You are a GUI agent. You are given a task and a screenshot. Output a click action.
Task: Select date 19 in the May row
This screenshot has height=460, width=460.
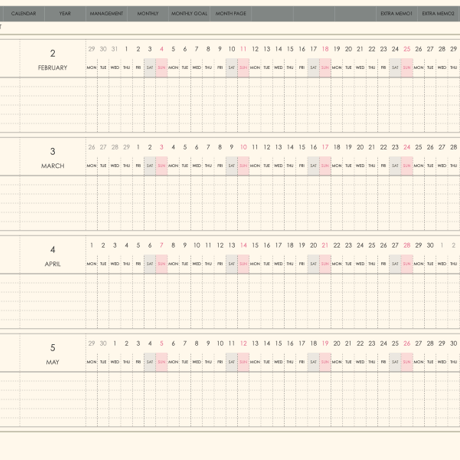(325, 343)
